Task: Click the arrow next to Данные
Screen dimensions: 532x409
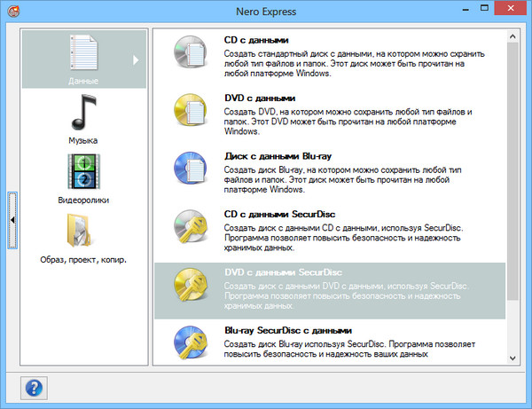Action: pyautogui.click(x=137, y=60)
